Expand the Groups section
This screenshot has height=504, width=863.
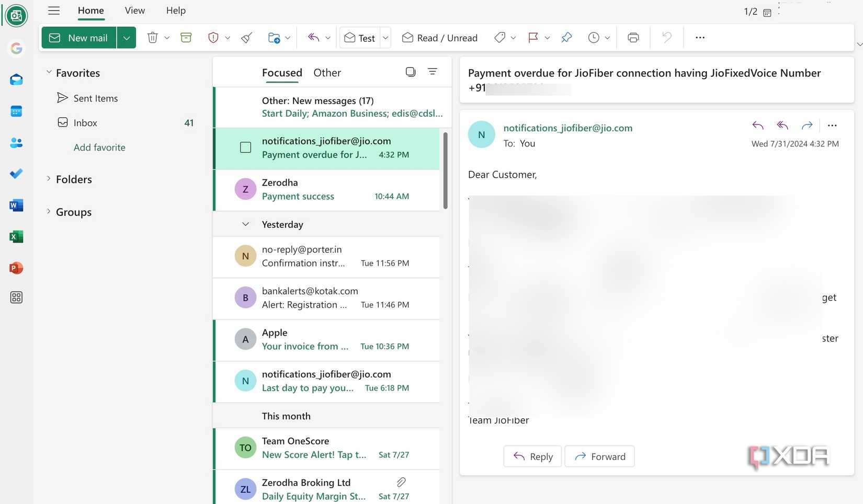pos(49,212)
